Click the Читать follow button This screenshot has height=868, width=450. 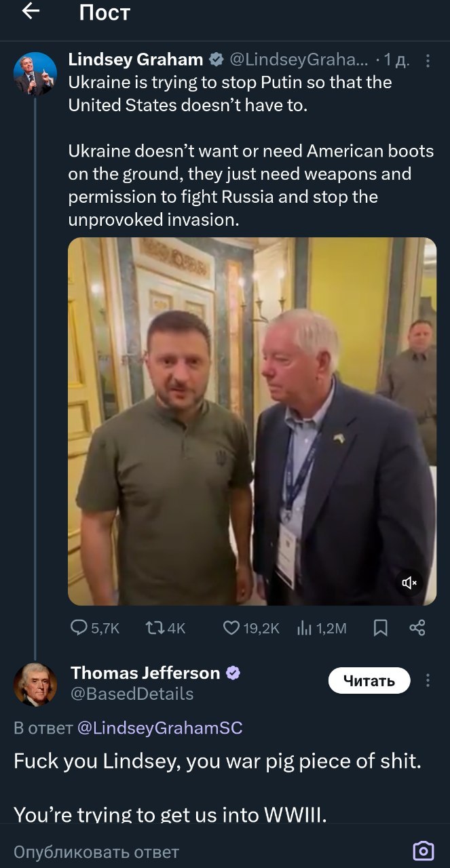(369, 681)
